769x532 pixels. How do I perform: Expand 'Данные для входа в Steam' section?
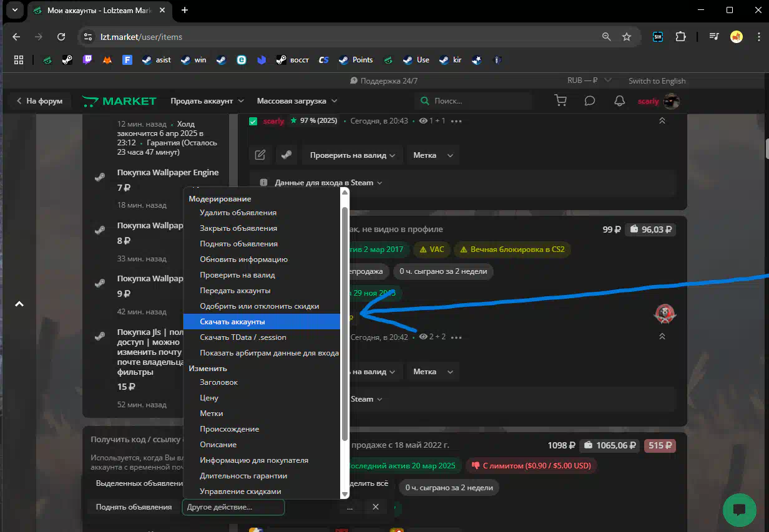[x=328, y=183]
